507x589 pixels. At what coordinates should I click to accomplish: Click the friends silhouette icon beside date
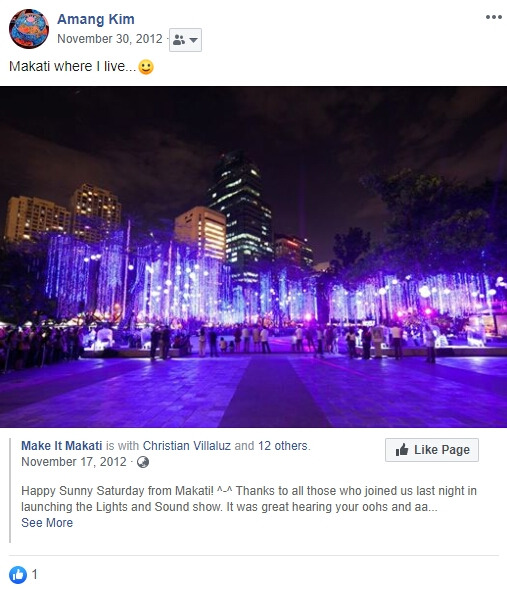[x=179, y=40]
